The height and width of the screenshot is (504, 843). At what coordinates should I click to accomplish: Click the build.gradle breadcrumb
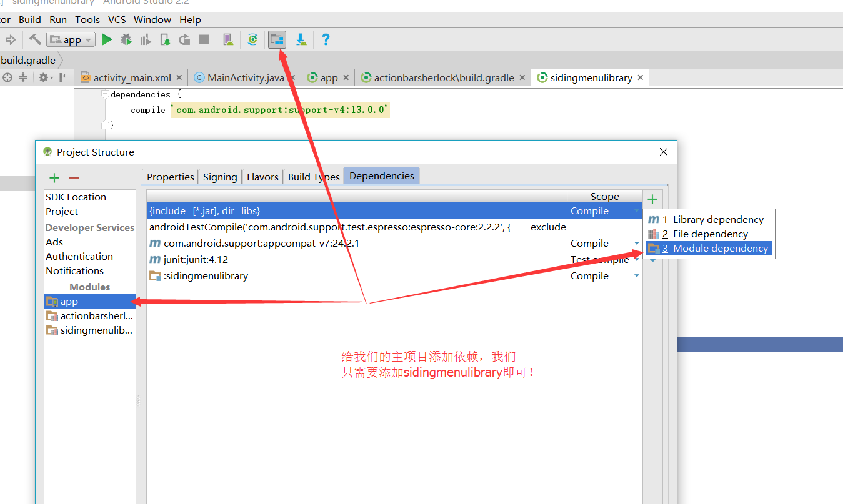(28, 61)
